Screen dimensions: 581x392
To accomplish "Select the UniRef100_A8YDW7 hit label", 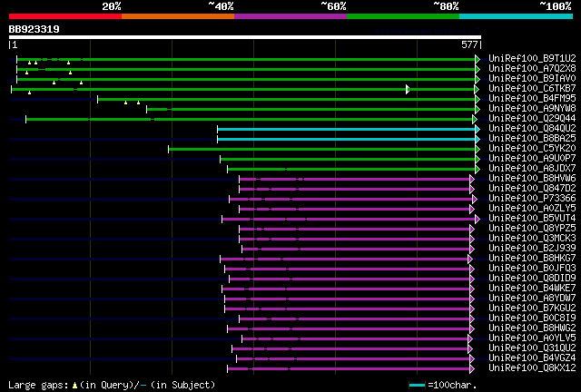I will coord(532,299).
